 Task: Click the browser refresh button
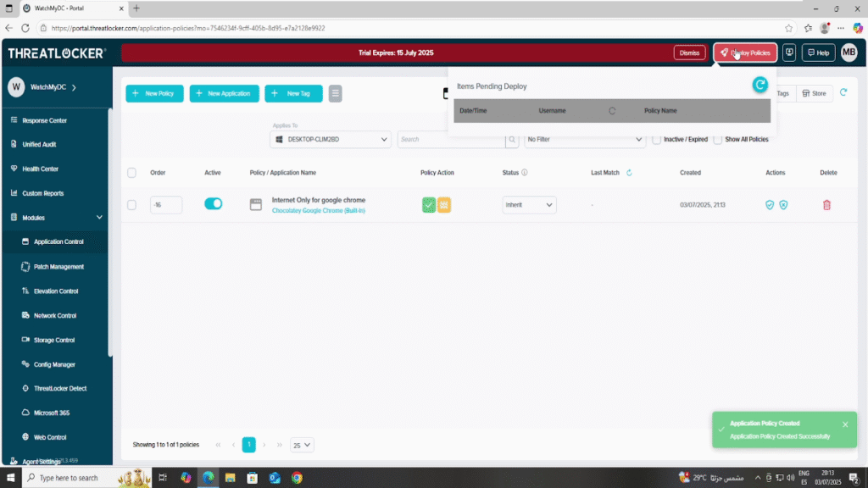[x=25, y=28]
